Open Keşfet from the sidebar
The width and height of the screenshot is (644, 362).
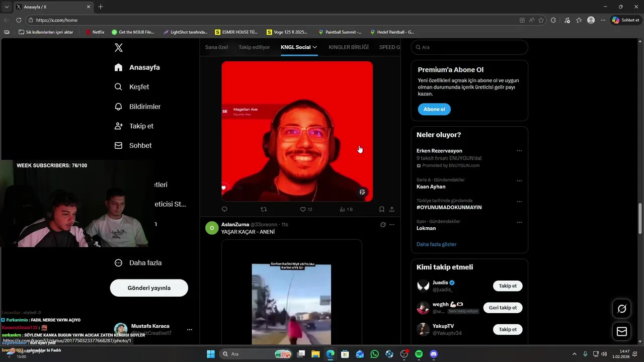click(x=132, y=87)
